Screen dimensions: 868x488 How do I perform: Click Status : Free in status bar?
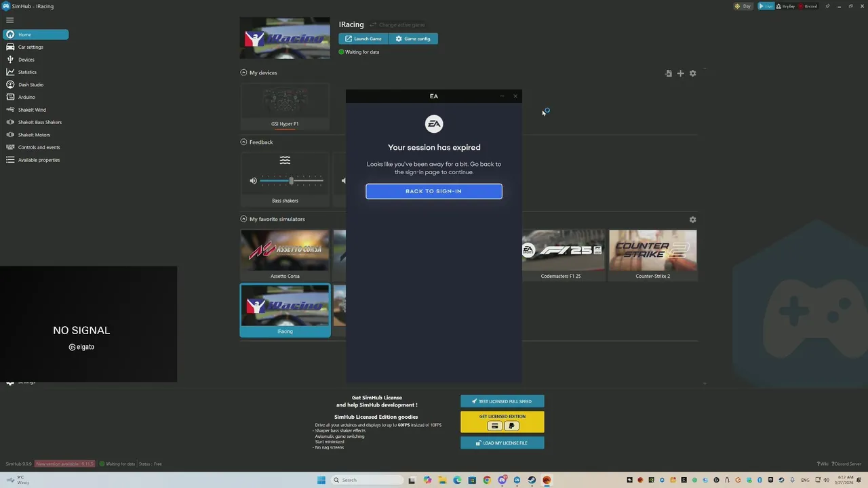click(x=150, y=464)
